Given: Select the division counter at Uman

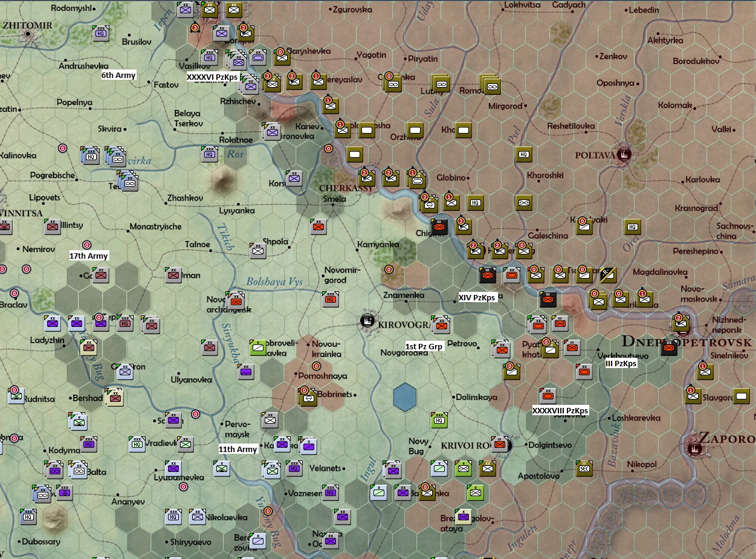Looking at the screenshot, I should (x=173, y=275).
